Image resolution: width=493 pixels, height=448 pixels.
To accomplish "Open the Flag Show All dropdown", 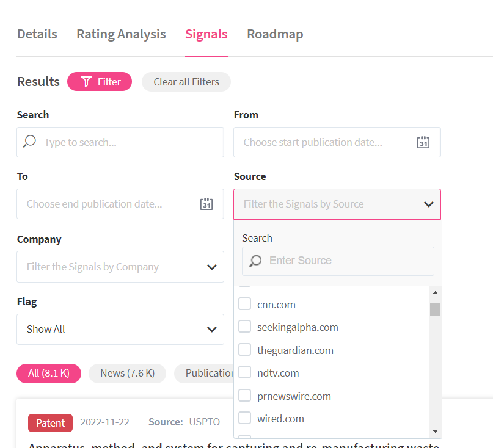I will click(x=211, y=329).
